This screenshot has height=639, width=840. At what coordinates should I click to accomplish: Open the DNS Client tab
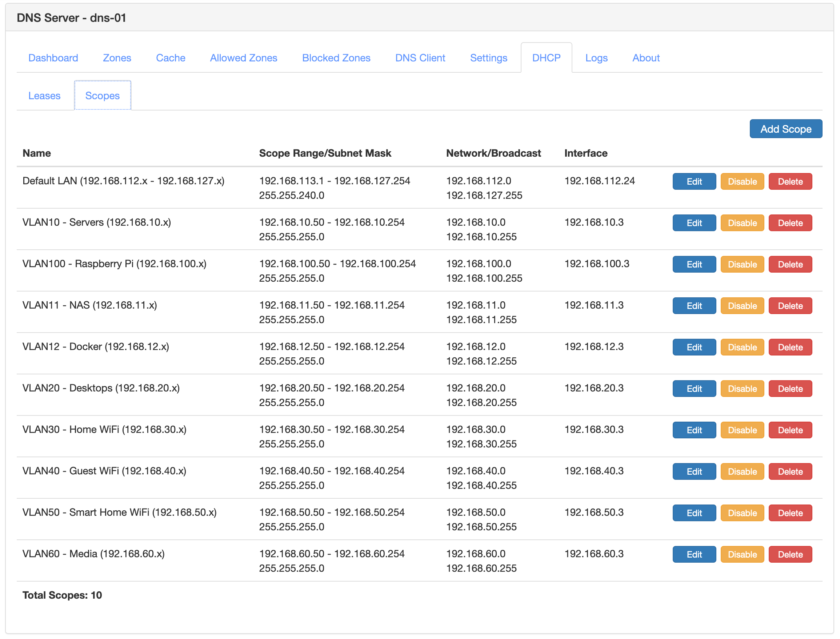[x=420, y=58]
